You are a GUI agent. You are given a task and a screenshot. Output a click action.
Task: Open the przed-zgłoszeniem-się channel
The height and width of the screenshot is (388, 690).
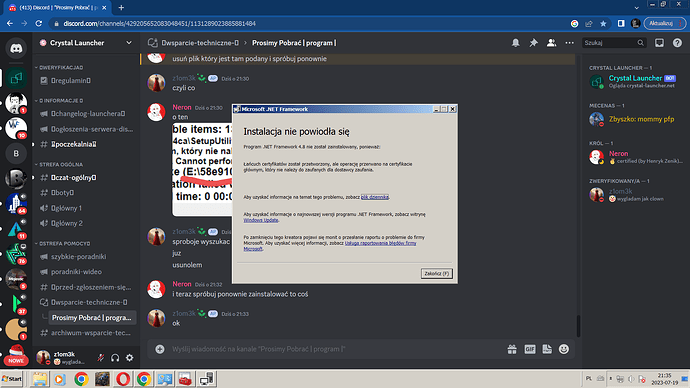86,287
